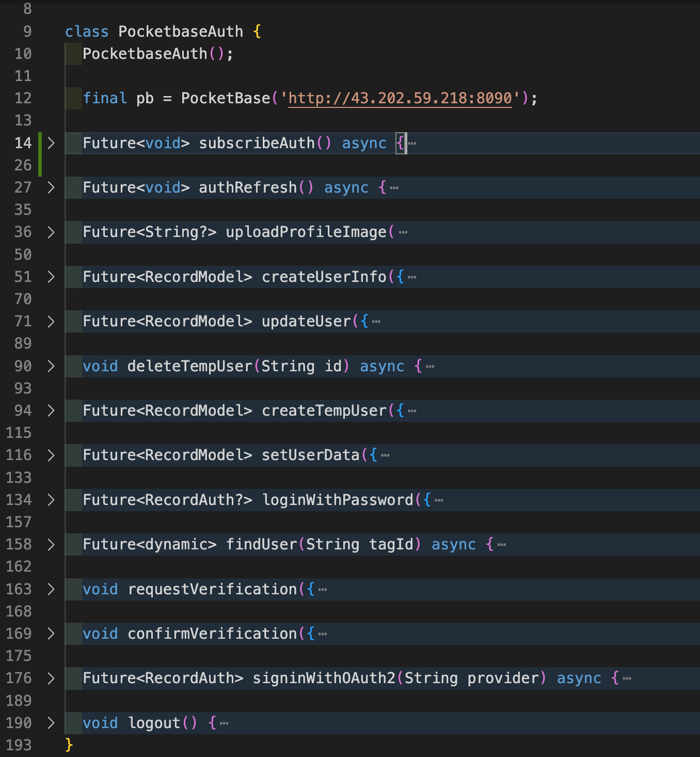Click line number 193 in gutter

click(x=19, y=745)
